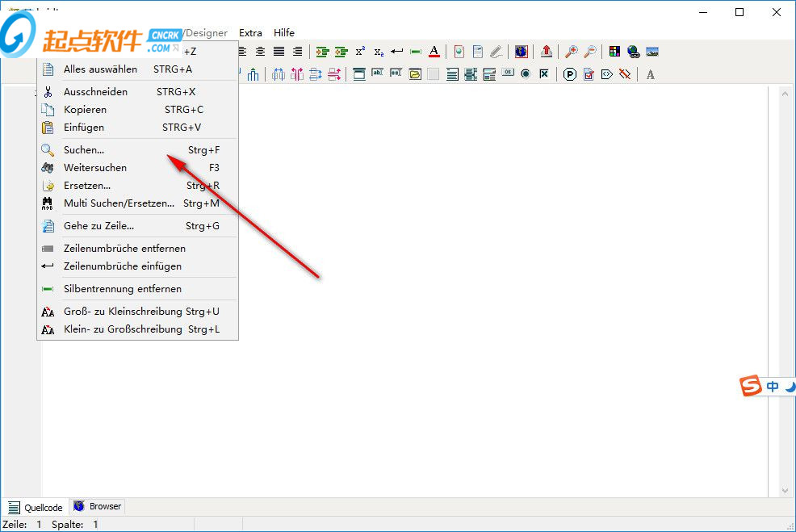This screenshot has width=796, height=532.
Task: Select 'Ausschneiden' menu entry
Action: [x=137, y=91]
